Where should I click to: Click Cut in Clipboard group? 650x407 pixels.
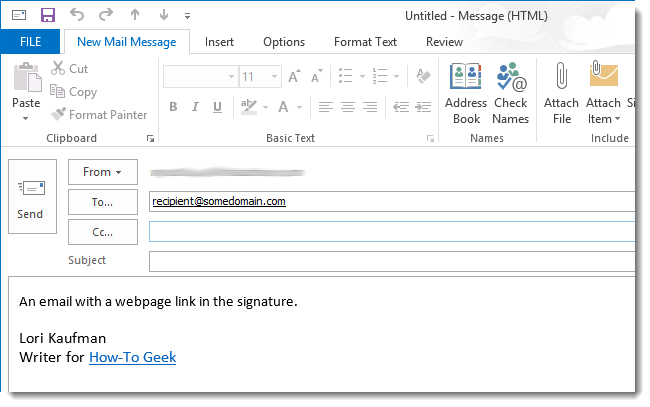click(70, 68)
